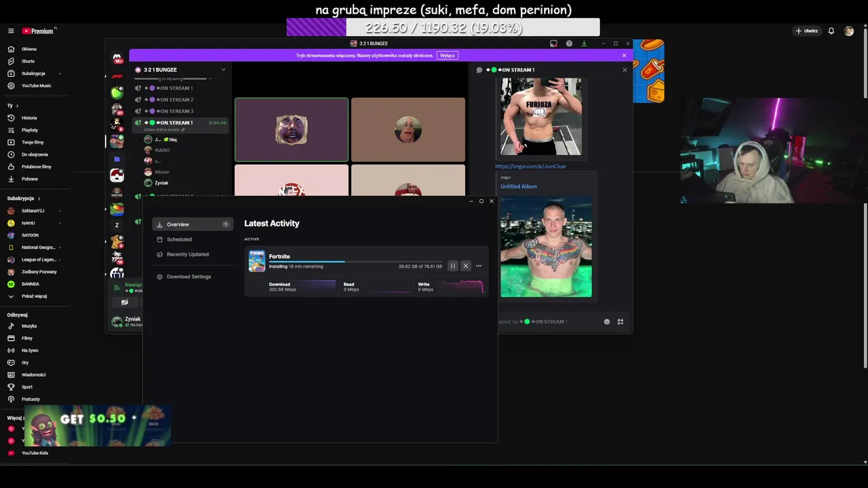Select user Wiodar in the voice channel
The height and width of the screenshot is (488, 868).
[x=162, y=172]
